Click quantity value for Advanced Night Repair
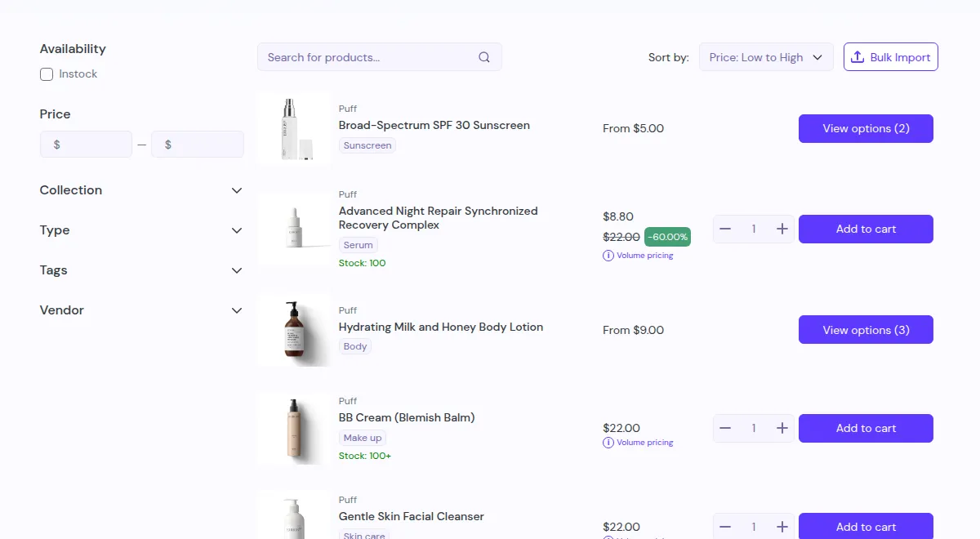Screen dimensions: 980x539 754,229
